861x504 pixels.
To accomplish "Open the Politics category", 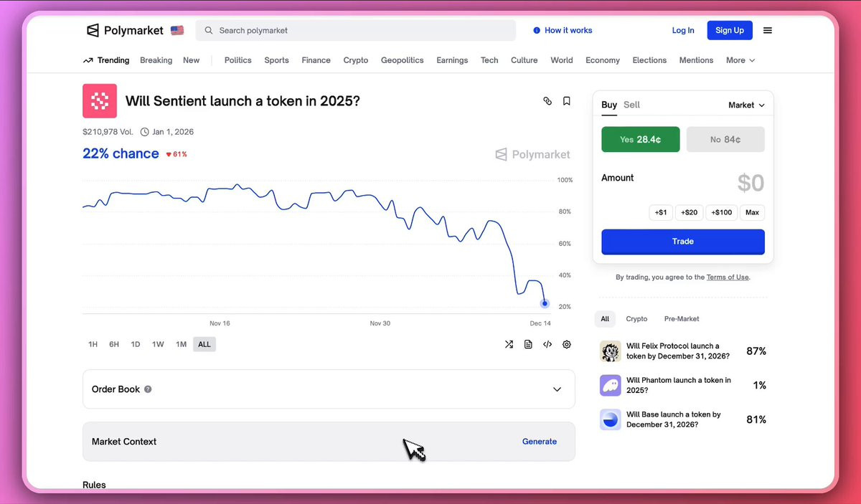I will point(237,60).
